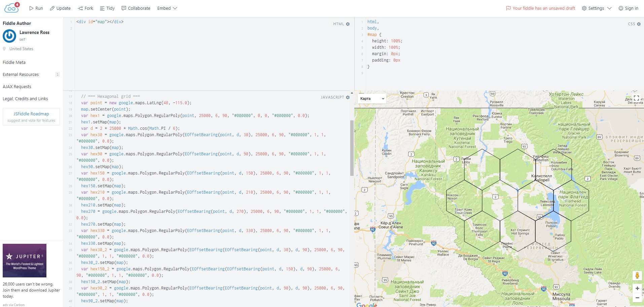Click the Jupiter WordPress theme ad image
Image resolution: width=644 pixels, height=307 pixels.
(25, 261)
